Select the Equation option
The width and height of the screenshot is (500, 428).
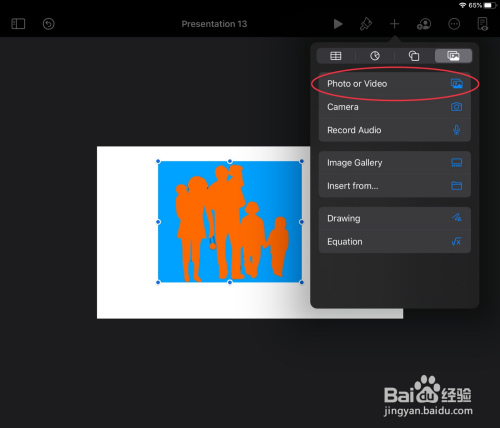click(x=395, y=242)
